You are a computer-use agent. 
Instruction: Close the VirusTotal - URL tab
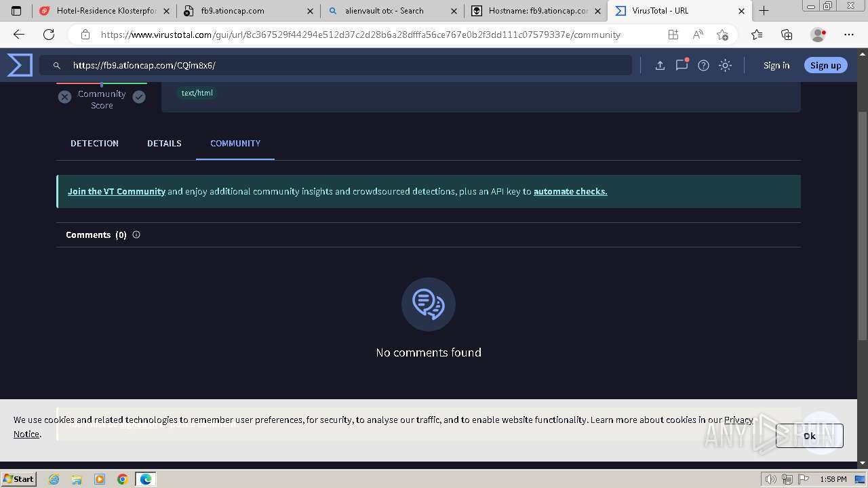point(741,11)
